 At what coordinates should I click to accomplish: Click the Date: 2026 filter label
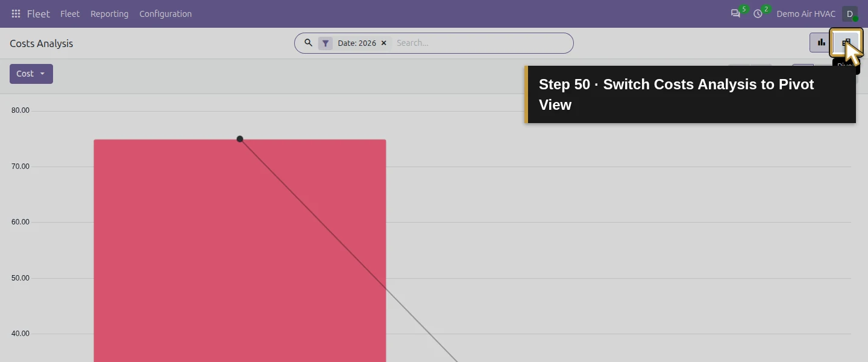click(x=357, y=43)
